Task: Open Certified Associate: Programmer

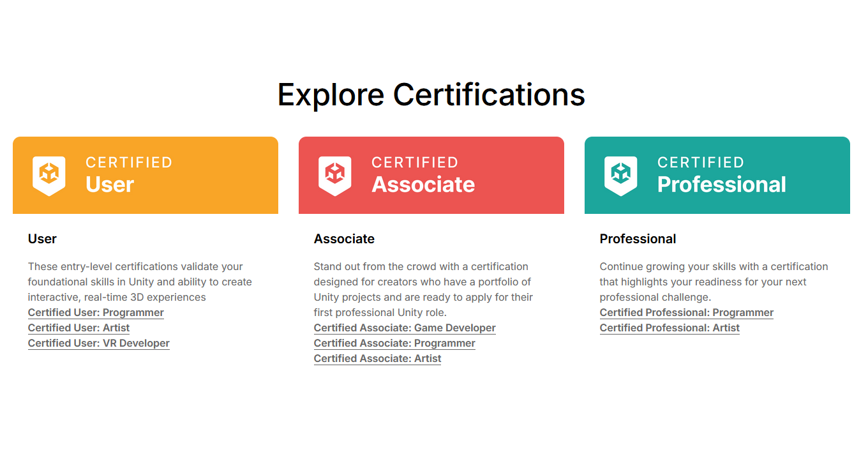Action: [394, 343]
